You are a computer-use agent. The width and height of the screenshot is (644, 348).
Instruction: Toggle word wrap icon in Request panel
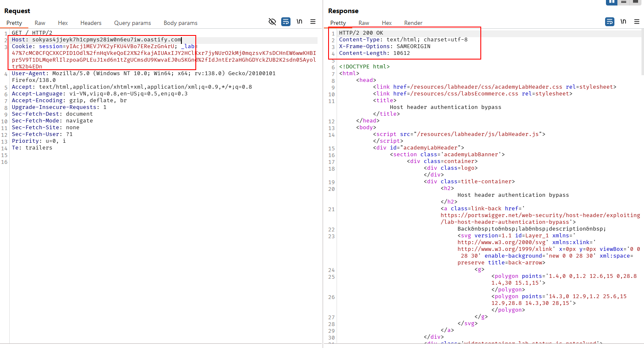point(286,22)
